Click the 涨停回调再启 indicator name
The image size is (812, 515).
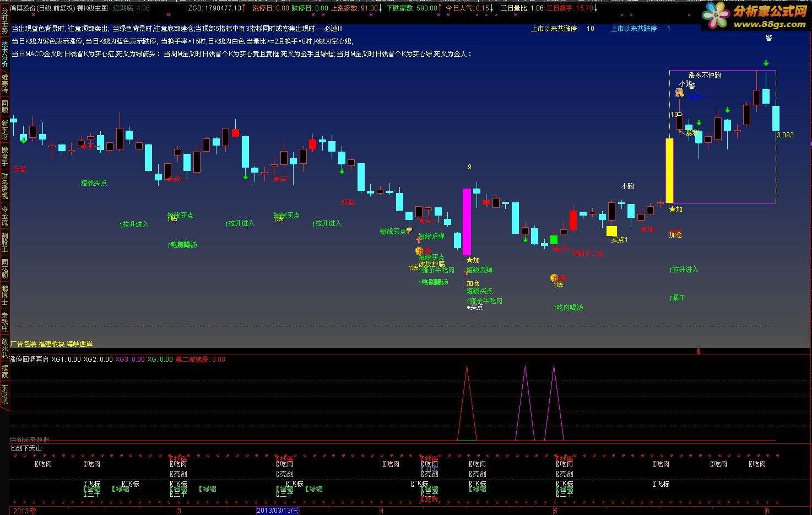click(x=29, y=360)
